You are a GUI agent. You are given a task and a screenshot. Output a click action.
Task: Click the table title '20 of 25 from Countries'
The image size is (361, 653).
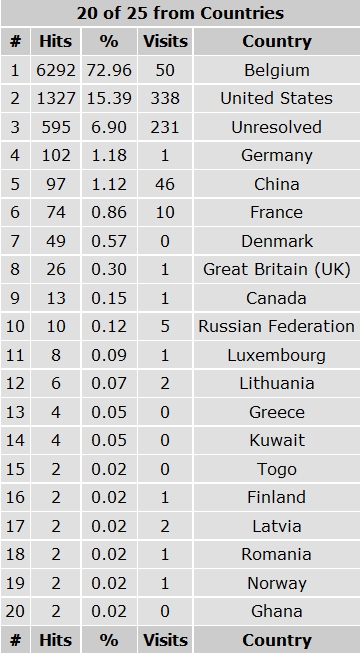point(180,13)
